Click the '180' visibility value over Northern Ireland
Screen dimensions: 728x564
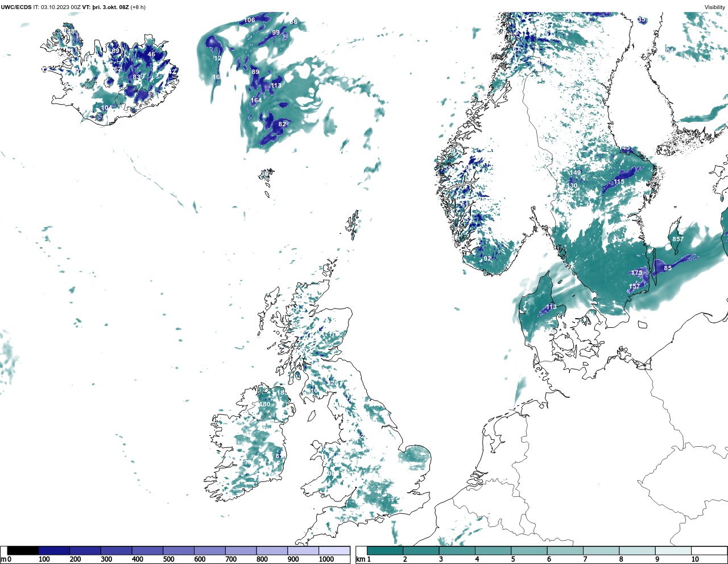pos(265,405)
